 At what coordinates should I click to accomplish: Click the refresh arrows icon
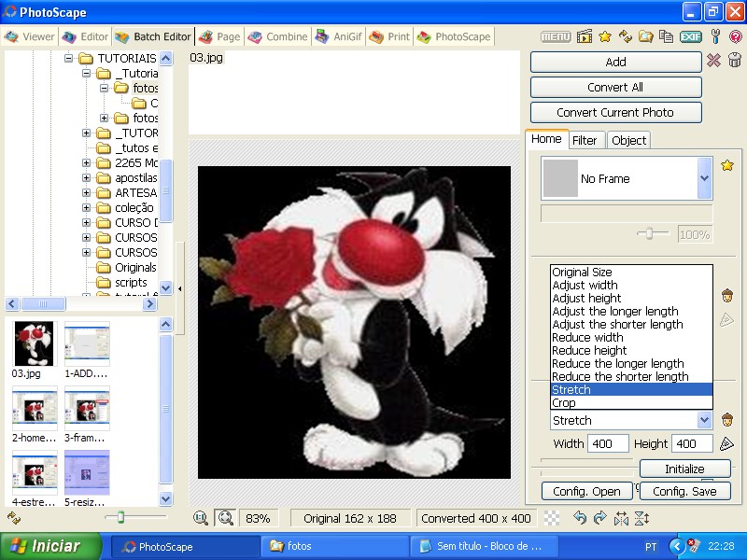coord(626,36)
